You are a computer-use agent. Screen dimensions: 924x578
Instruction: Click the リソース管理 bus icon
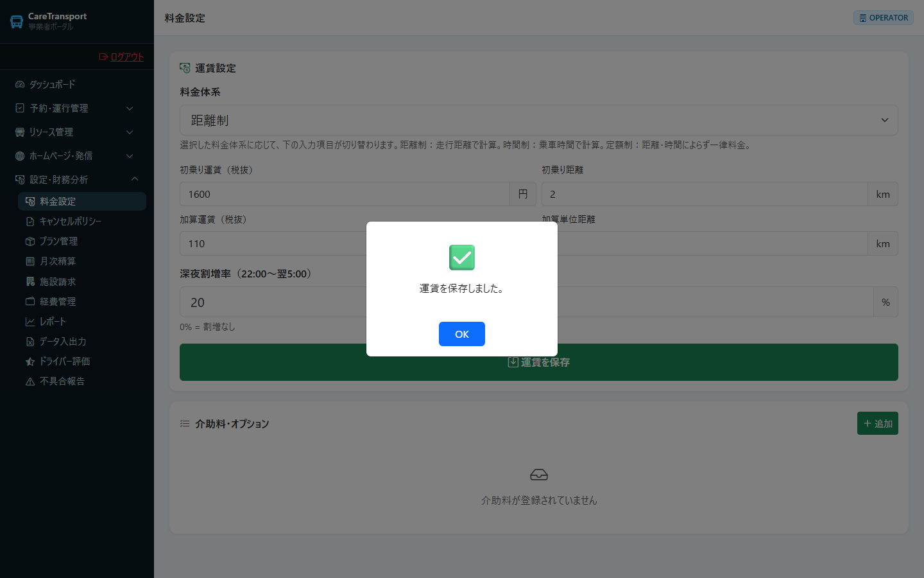[x=20, y=132]
